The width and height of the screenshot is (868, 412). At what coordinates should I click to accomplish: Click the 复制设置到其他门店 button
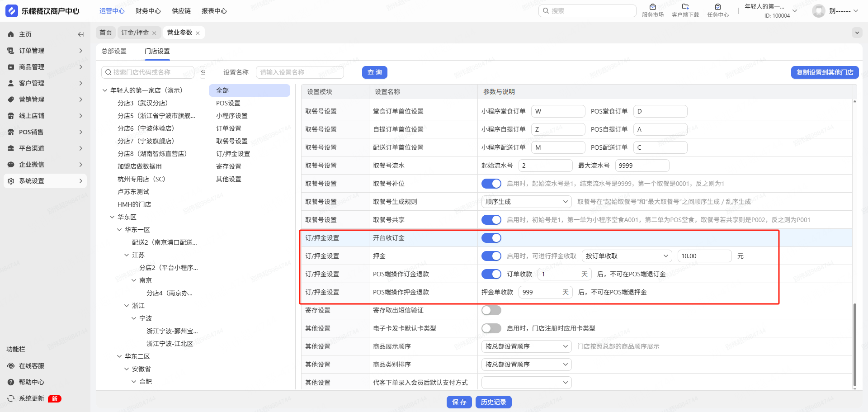coord(824,72)
